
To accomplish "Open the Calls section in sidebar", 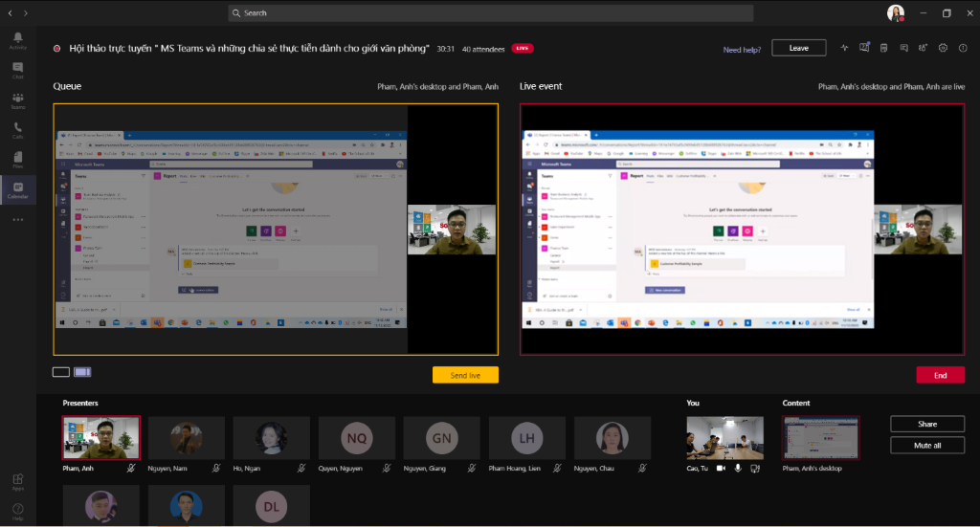I will [x=17, y=130].
